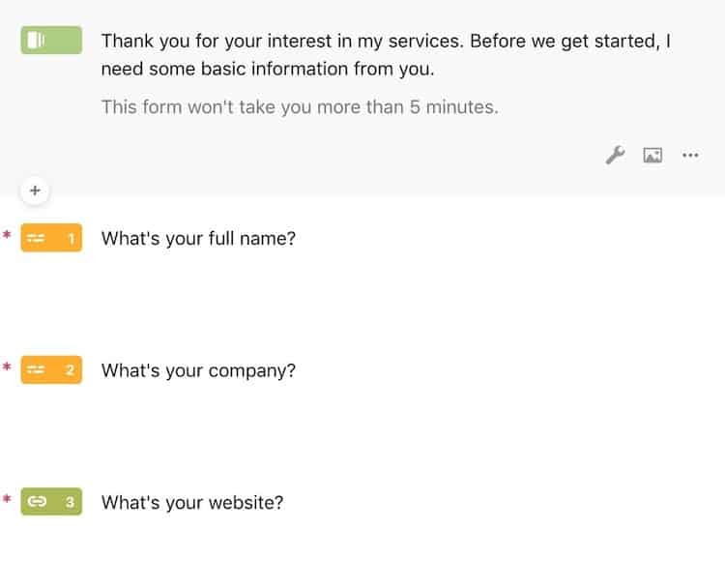Screen dimensions: 725x588
Task: Select the website link badge for question 3
Action: [51, 502]
